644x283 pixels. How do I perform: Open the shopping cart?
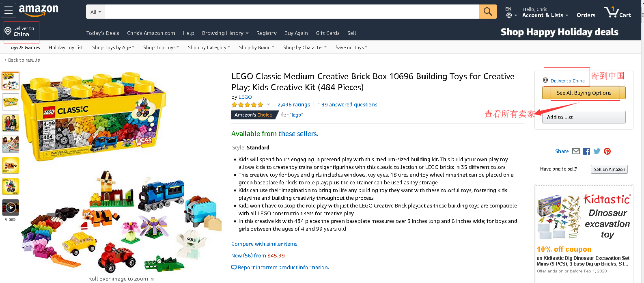pos(617,12)
